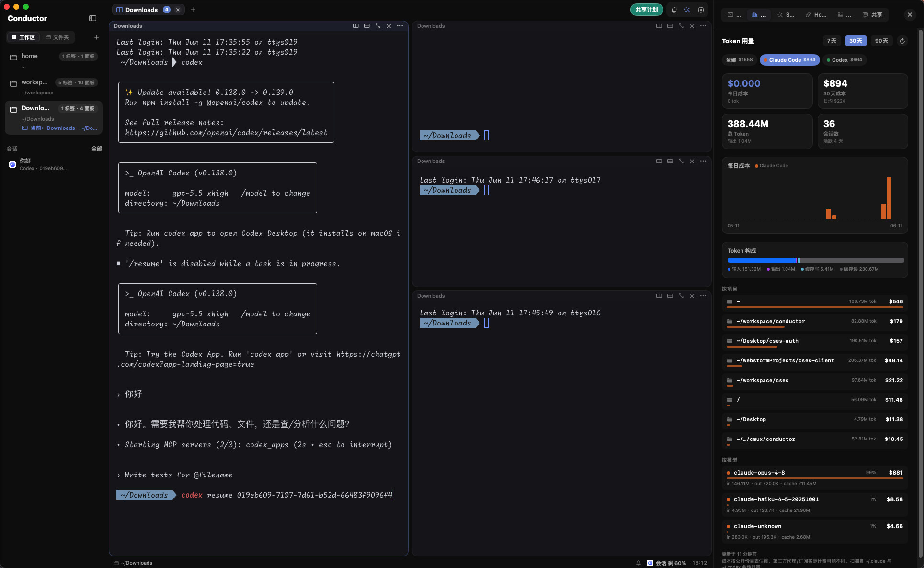Click 当前: Downloads link under Downloads workspace
Screen dimensions: 924x568
[x=59, y=128]
